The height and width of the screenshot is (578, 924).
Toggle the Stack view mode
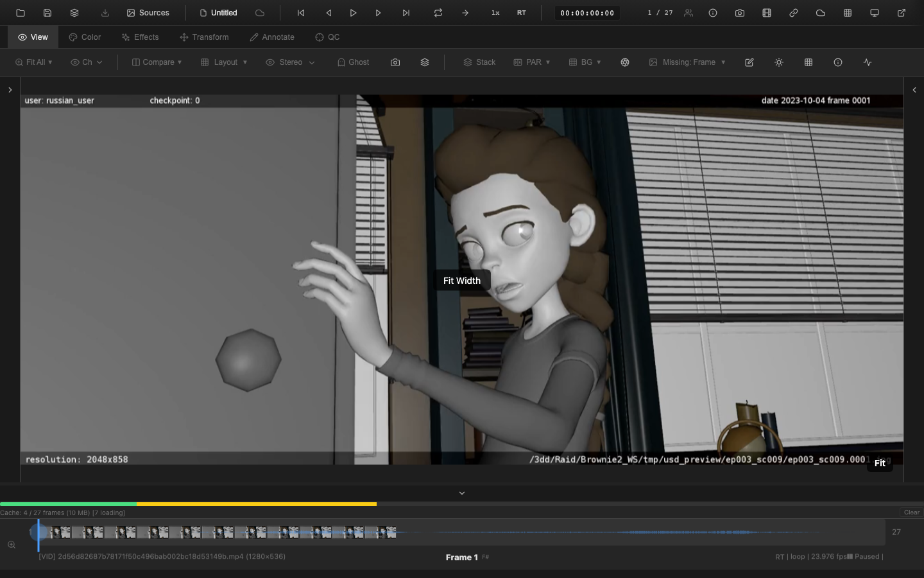(x=479, y=62)
